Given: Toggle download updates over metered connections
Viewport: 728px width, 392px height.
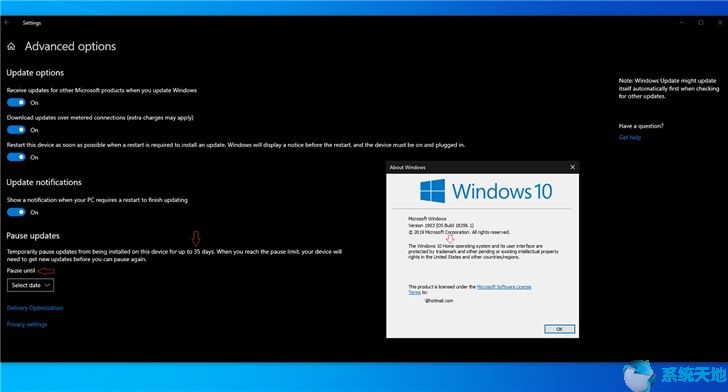Looking at the screenshot, I should click(16, 130).
